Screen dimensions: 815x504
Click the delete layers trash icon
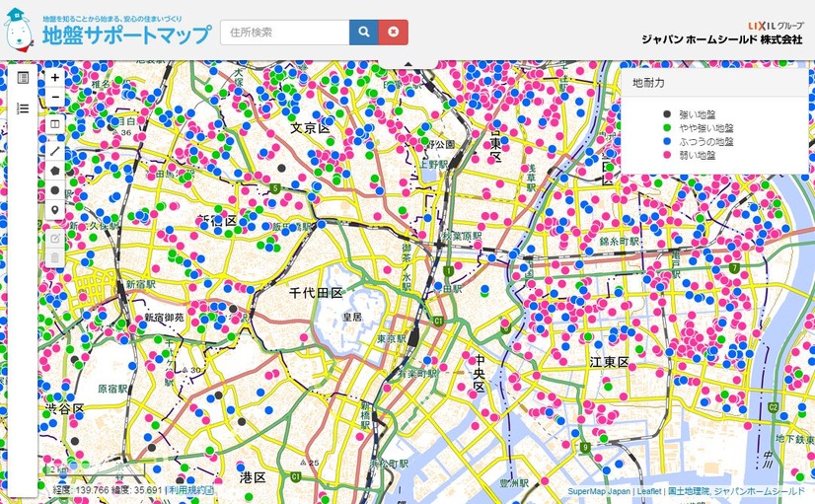pyautogui.click(x=54, y=258)
